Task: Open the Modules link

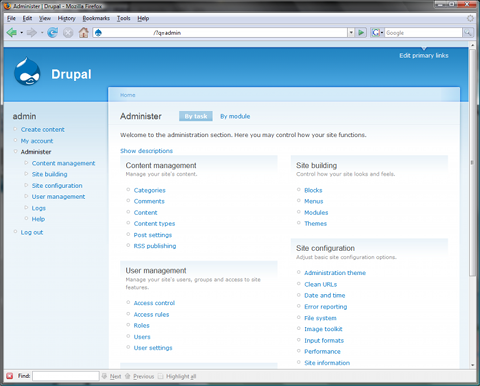Action: click(316, 213)
